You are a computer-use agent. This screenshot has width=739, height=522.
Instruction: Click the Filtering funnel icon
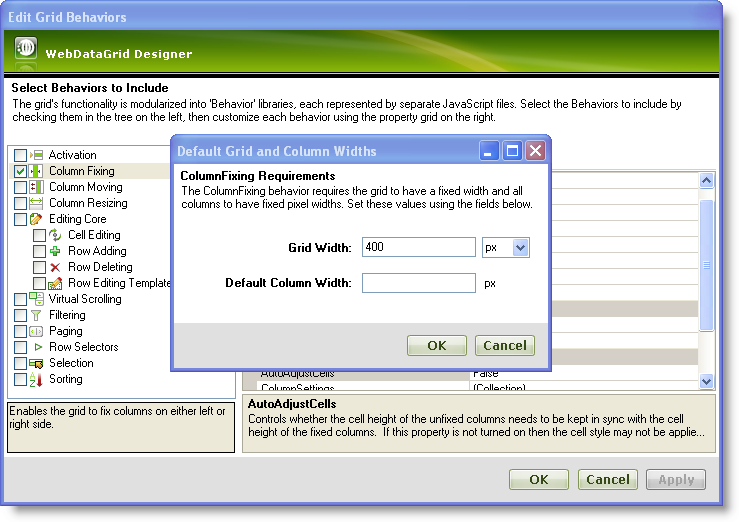36,315
